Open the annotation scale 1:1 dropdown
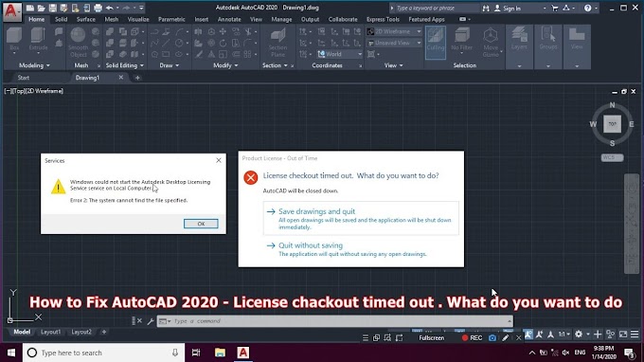 pyautogui.click(x=564, y=335)
